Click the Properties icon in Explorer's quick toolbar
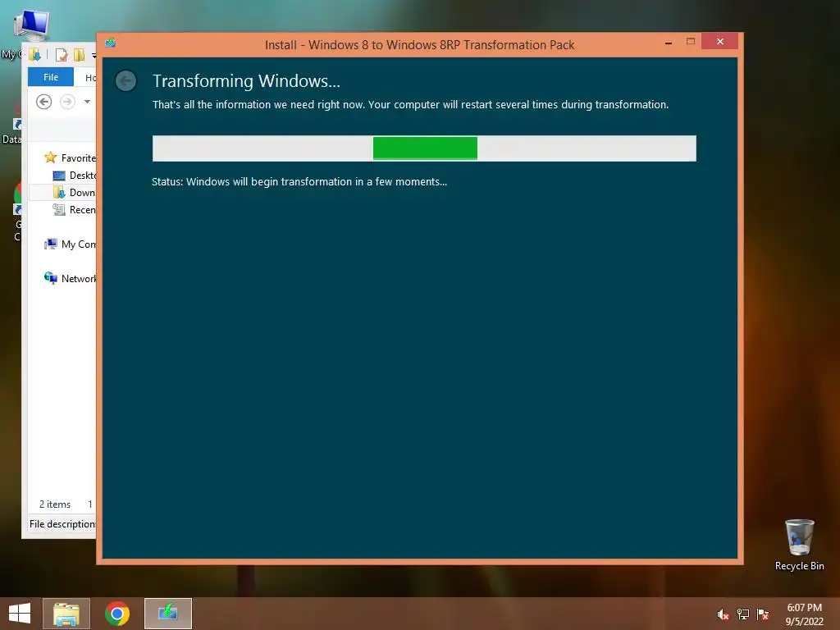The height and width of the screenshot is (630, 840). [x=62, y=55]
